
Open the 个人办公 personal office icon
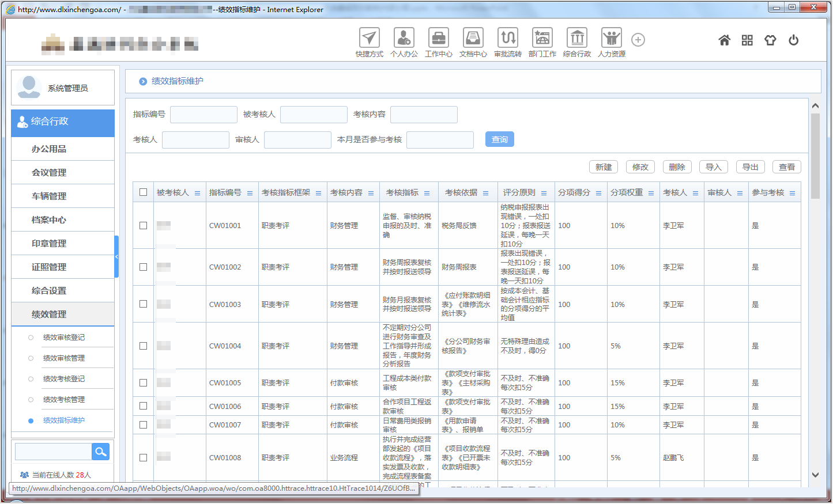coord(404,39)
